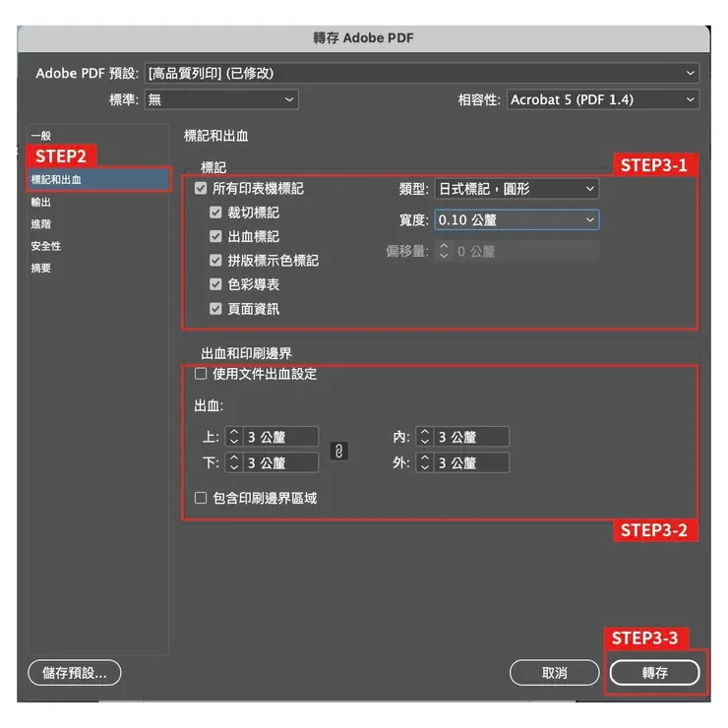Click the 上 bleed value field
Viewport: 728px width, 728px height.
click(280, 437)
